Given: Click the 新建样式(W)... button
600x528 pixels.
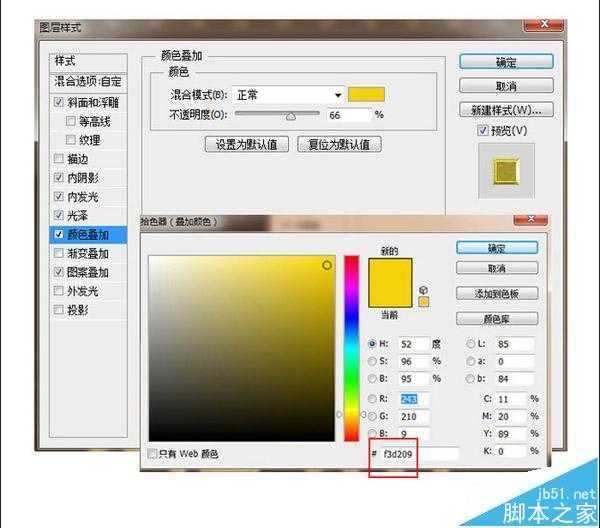Looking at the screenshot, I should [x=506, y=110].
